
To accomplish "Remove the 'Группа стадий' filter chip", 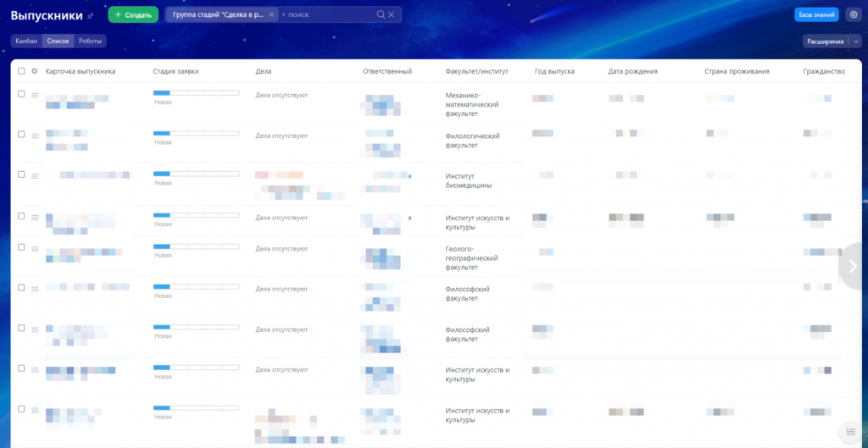I will [270, 14].
